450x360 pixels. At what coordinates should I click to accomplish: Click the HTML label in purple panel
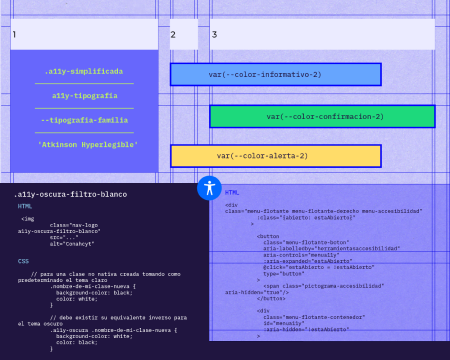[232, 193]
